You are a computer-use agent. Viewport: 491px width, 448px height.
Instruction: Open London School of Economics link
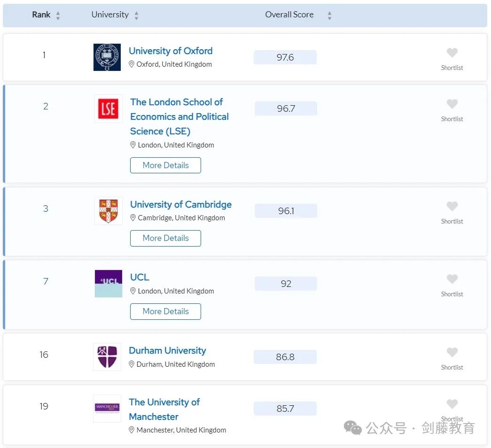(x=179, y=116)
